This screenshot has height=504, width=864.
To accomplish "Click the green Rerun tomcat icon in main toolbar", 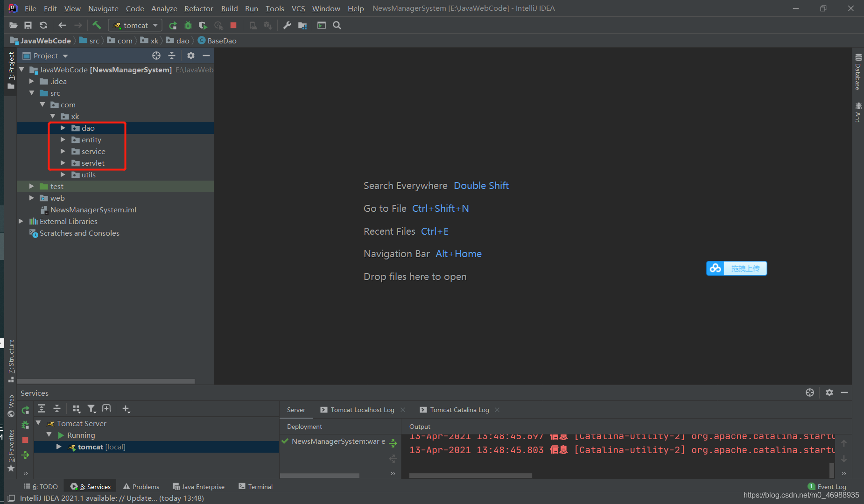I will point(173,25).
